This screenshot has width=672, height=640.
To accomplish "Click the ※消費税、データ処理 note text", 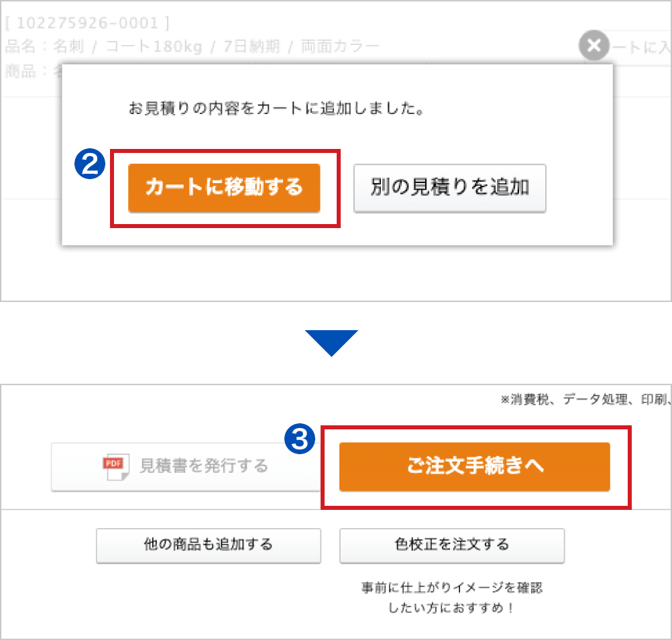I will point(585,400).
